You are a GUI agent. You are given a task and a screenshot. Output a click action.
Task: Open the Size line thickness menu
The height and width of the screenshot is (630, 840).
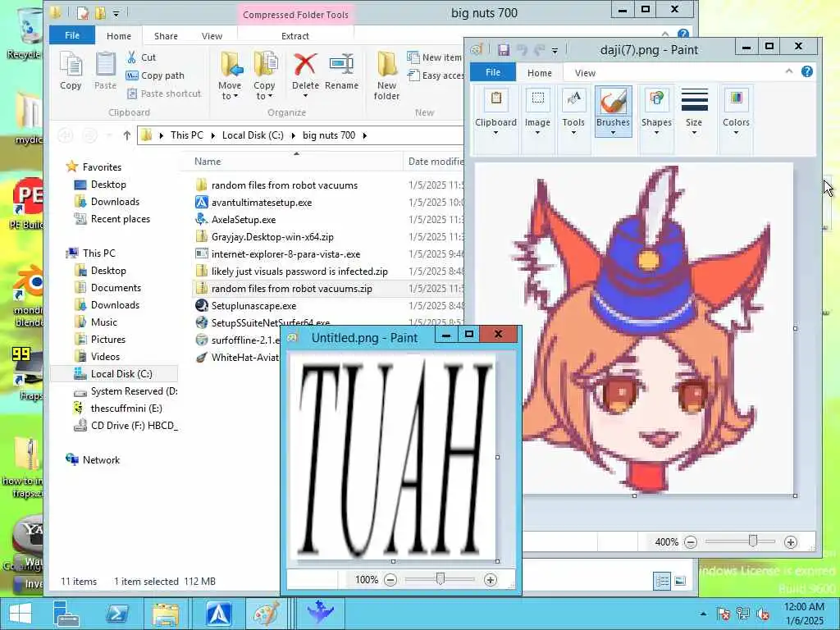[694, 112]
